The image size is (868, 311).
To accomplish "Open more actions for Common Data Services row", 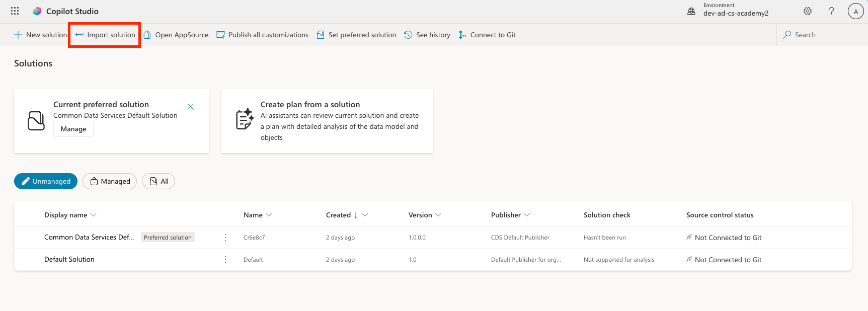I will click(225, 238).
